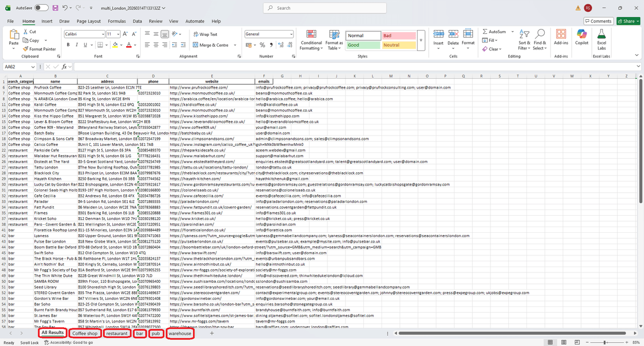Click the Name Box showing AA62

16,67
